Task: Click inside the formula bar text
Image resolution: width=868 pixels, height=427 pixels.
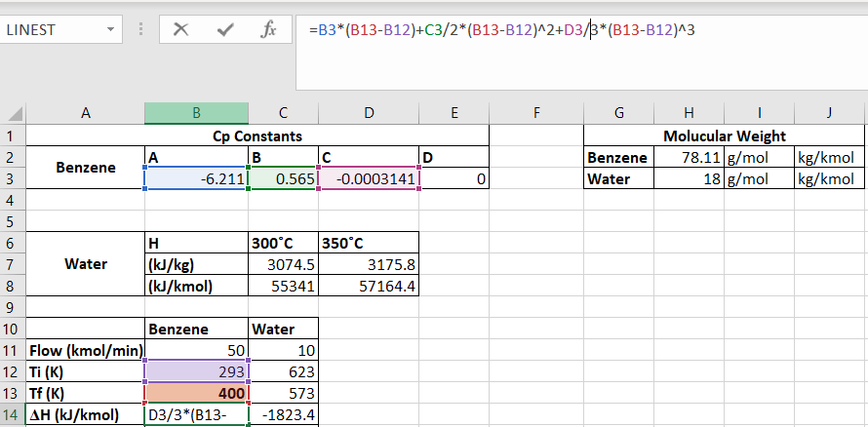Action: click(x=585, y=29)
